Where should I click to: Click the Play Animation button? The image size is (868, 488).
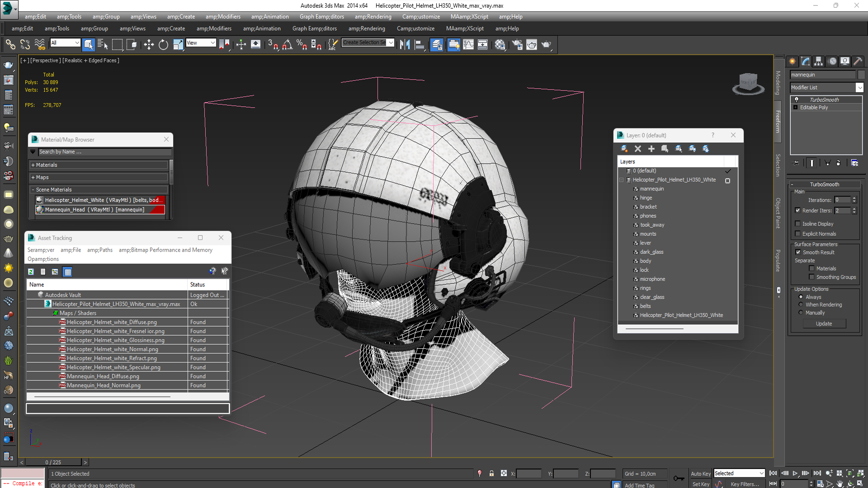pyautogui.click(x=795, y=473)
